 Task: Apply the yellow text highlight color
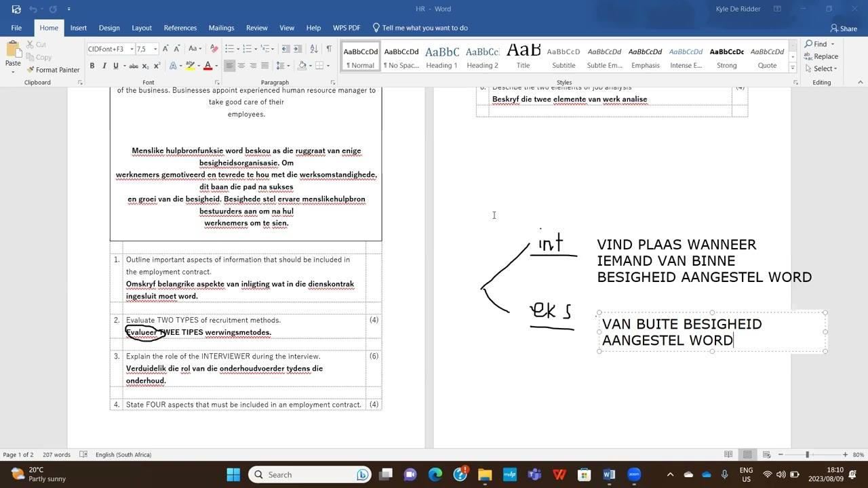pyautogui.click(x=190, y=66)
